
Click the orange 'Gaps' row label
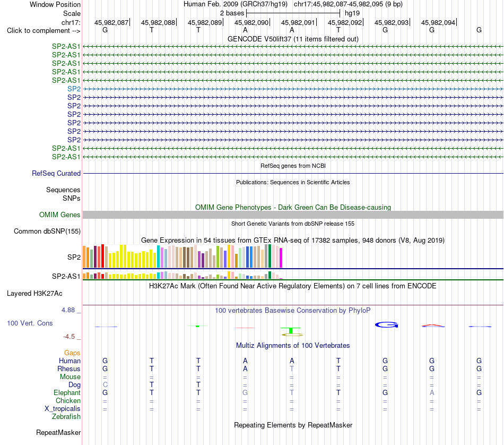point(72,353)
